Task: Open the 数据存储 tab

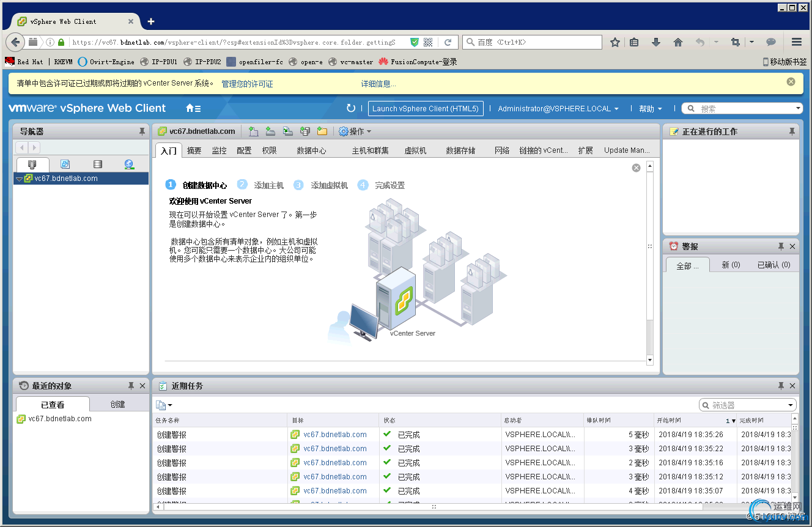Action: click(x=460, y=150)
